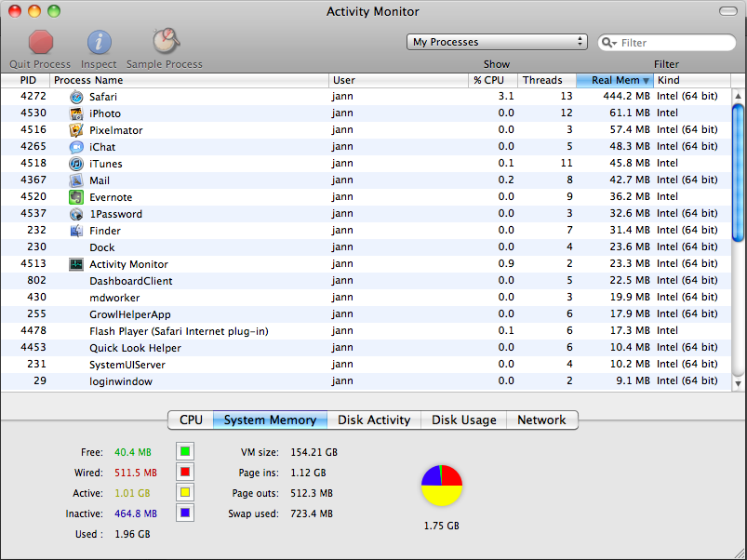Image resolution: width=747 pixels, height=560 pixels.
Task: Select the iTunes music note icon
Action: (x=76, y=164)
